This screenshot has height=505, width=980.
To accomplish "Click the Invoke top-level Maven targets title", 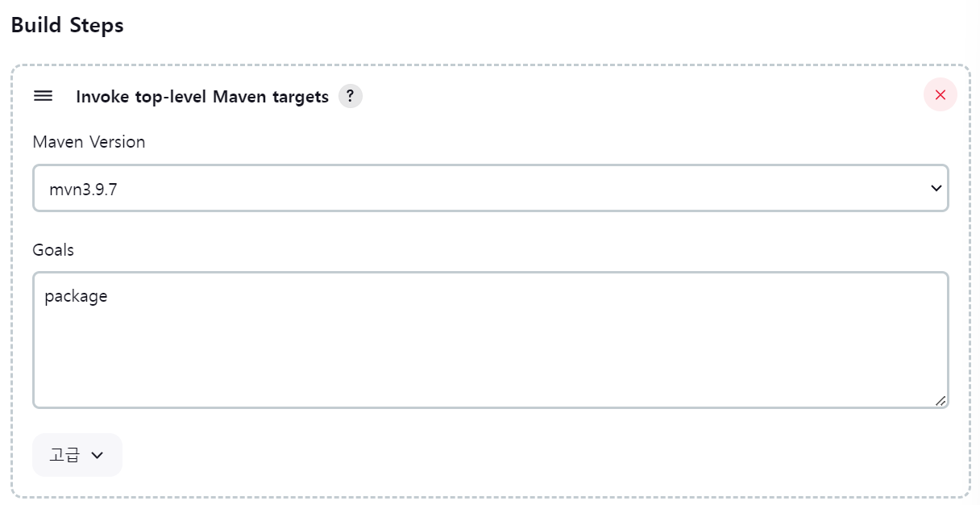I will coord(202,97).
